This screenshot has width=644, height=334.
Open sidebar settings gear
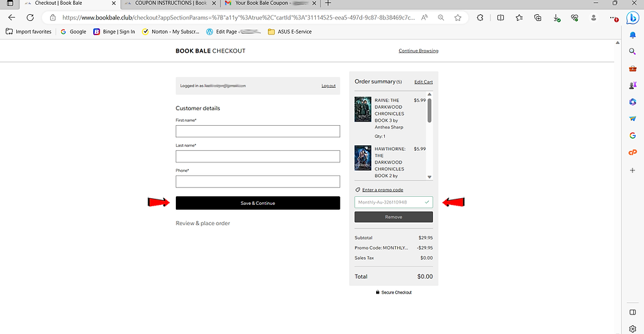tap(632, 329)
